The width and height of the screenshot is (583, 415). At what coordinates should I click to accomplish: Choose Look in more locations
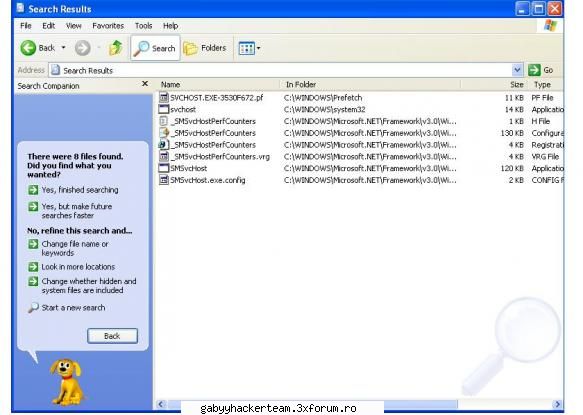(x=78, y=267)
